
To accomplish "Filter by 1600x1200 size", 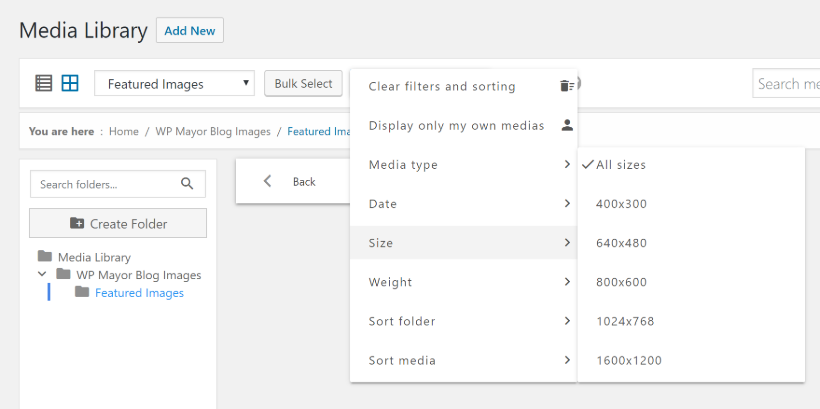I will [x=691, y=360].
